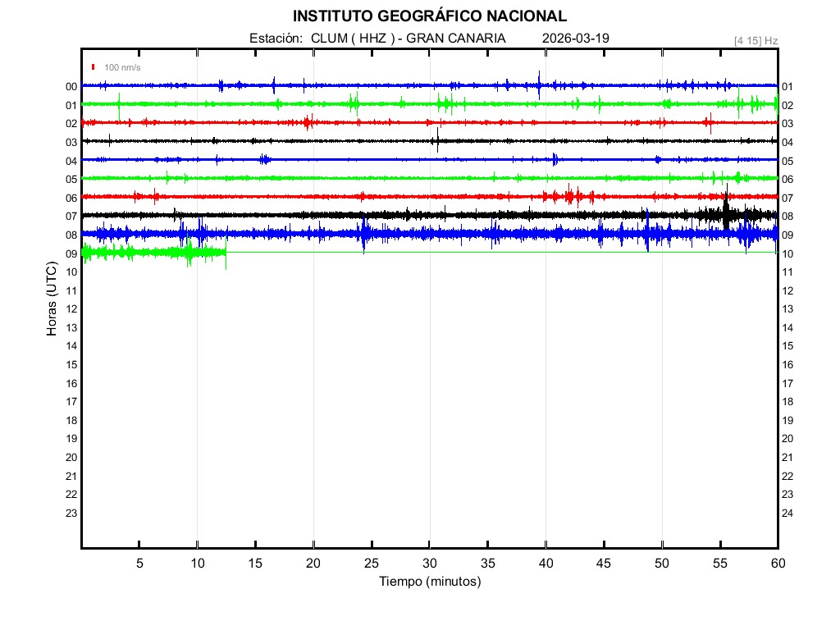Select the Tiempo (minutos) axis label

point(429,582)
